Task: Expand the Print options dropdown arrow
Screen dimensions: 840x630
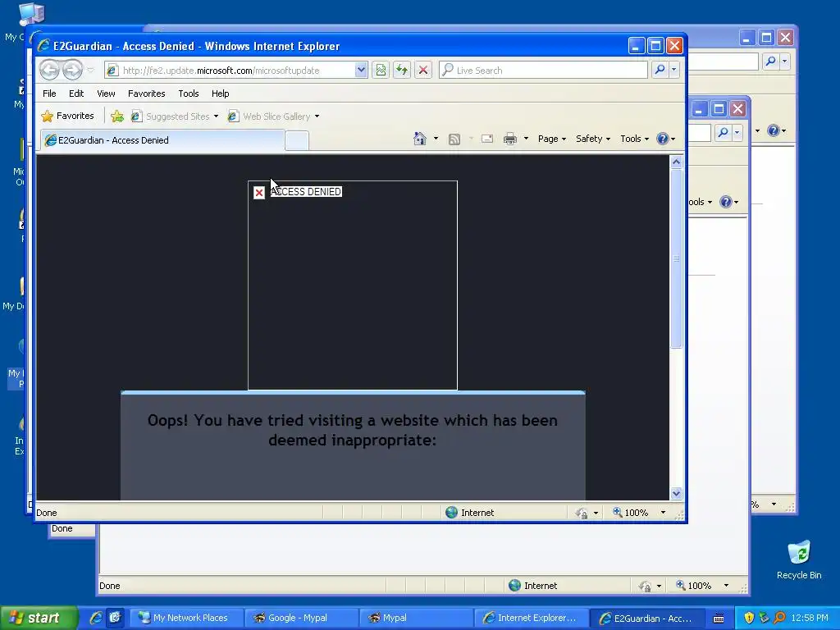Action: tap(526, 139)
